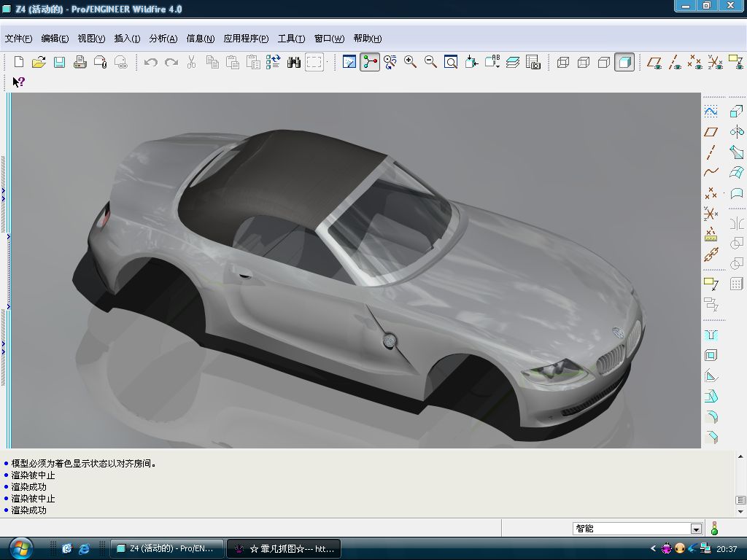The width and height of the screenshot is (747, 560).
Task: Start the Sketch tool in the right toolbar
Action: (x=711, y=112)
